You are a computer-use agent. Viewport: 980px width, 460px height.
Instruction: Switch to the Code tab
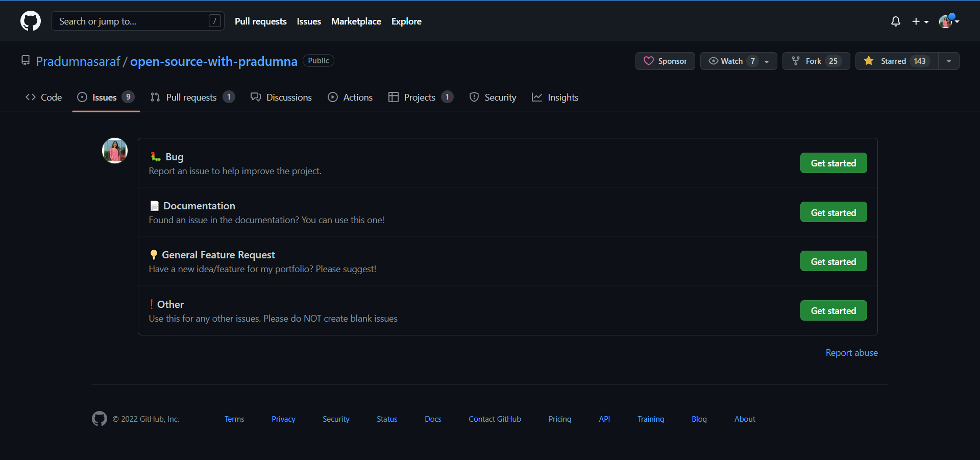click(x=44, y=97)
